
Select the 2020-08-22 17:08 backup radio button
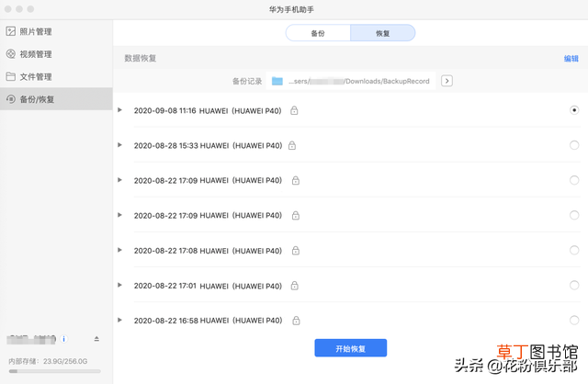pyautogui.click(x=574, y=250)
